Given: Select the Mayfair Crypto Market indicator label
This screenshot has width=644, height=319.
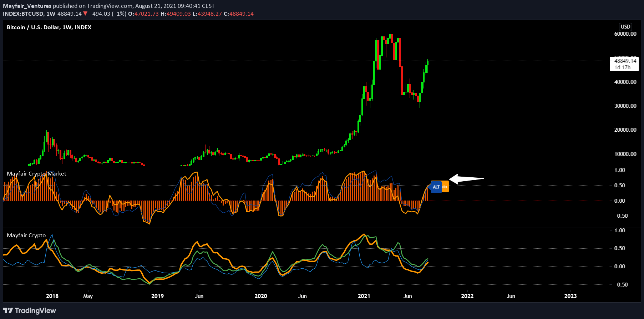Looking at the screenshot, I should [36, 173].
